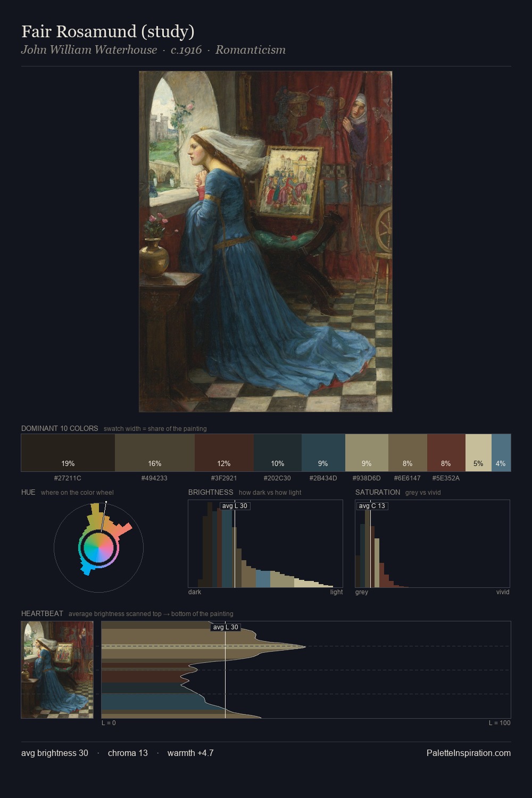
Task: Select the #202C30 swatch at 10%
Action: [x=278, y=453]
